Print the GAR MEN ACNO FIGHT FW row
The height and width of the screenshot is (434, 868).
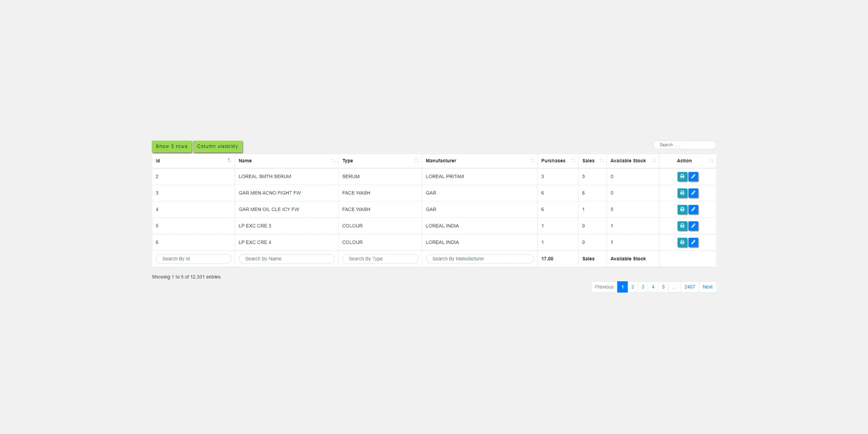pos(682,193)
